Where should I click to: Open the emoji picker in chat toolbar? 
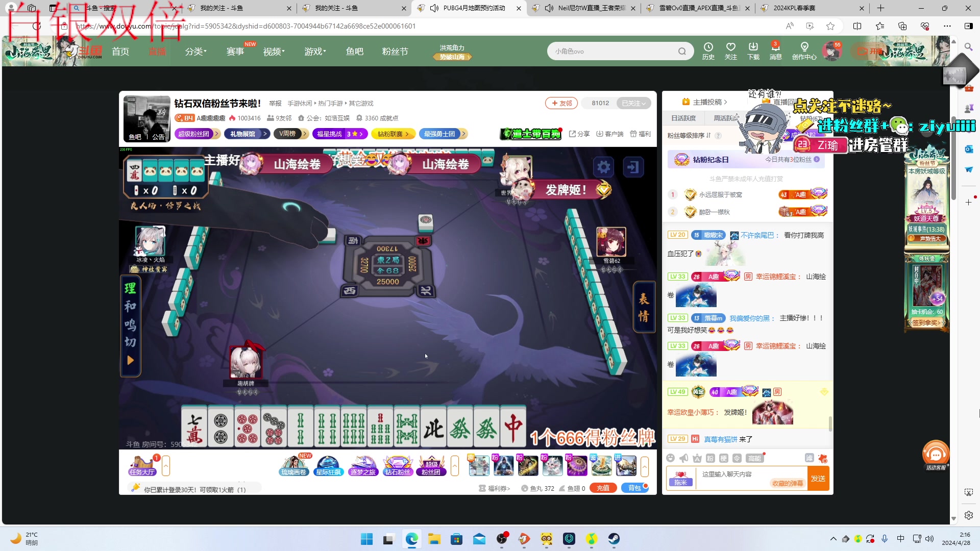[671, 458]
